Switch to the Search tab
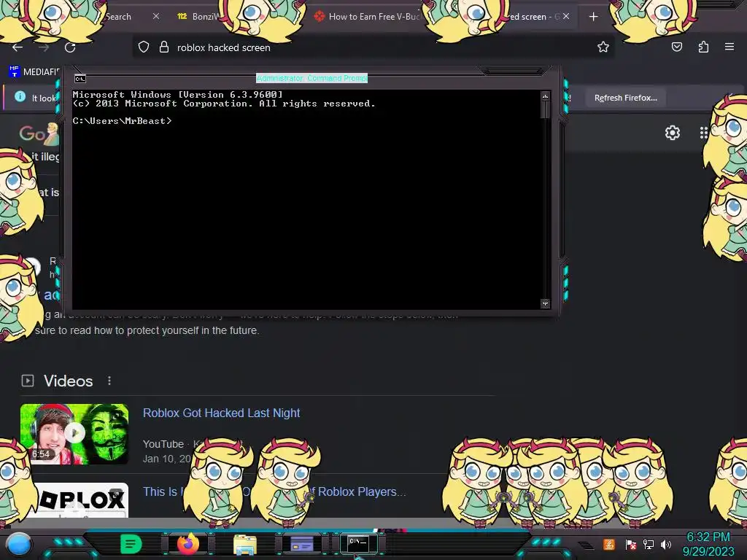 (x=118, y=17)
